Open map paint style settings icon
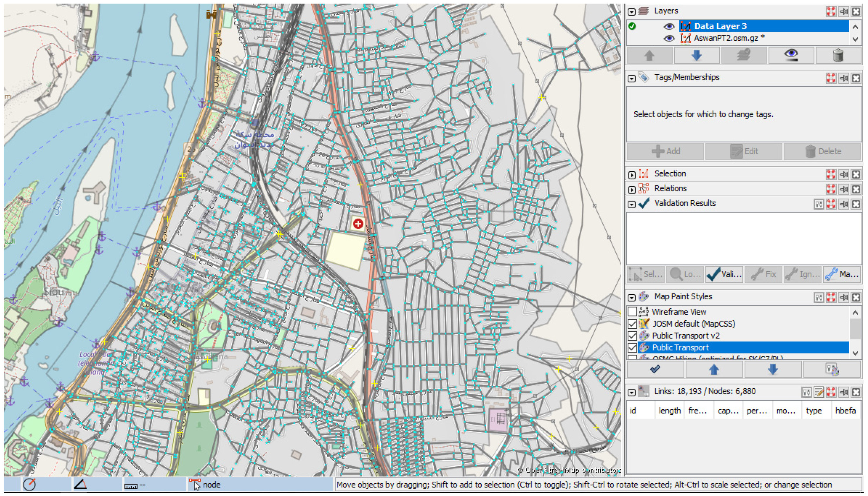This screenshot has height=496, width=868. coord(832,369)
